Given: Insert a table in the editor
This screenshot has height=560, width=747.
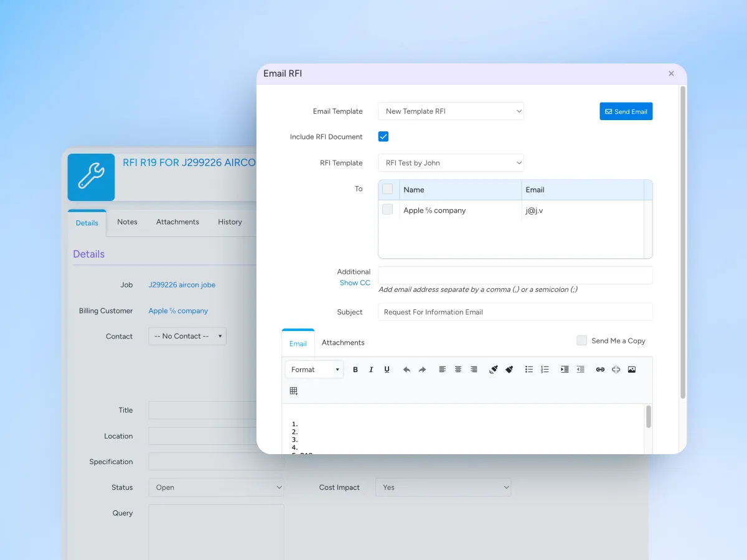Looking at the screenshot, I should coord(294,391).
